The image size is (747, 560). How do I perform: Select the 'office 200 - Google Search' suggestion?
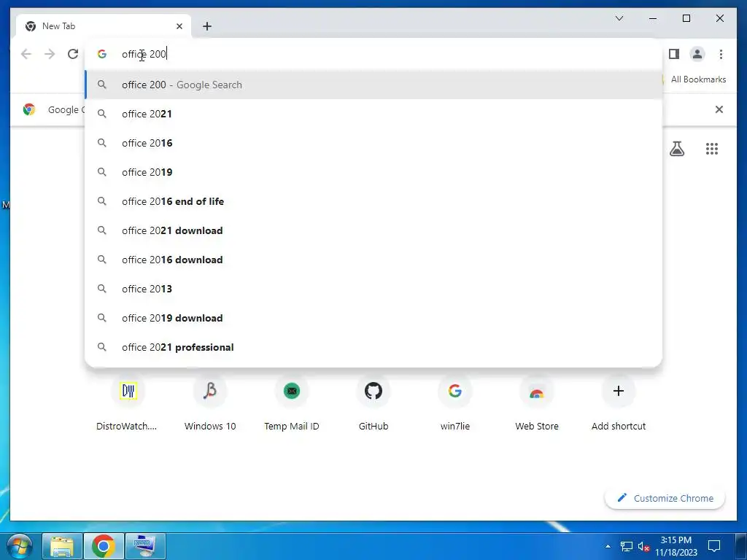373,85
